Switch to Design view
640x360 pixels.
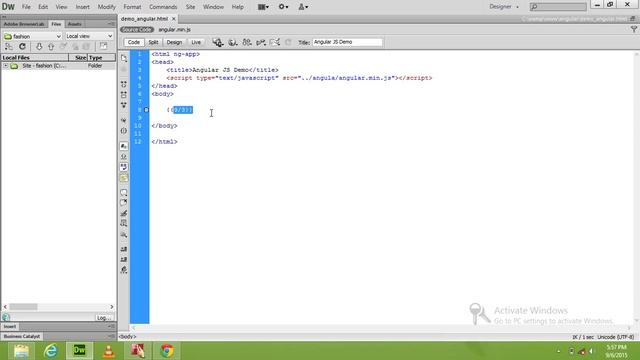(x=174, y=42)
